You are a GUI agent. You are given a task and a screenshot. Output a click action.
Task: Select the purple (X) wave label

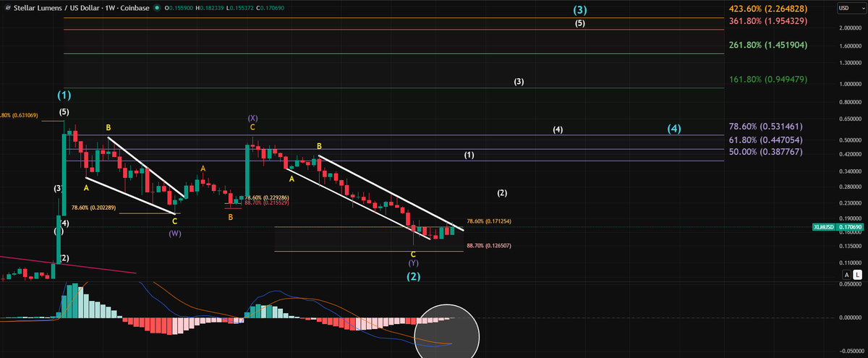coord(252,117)
